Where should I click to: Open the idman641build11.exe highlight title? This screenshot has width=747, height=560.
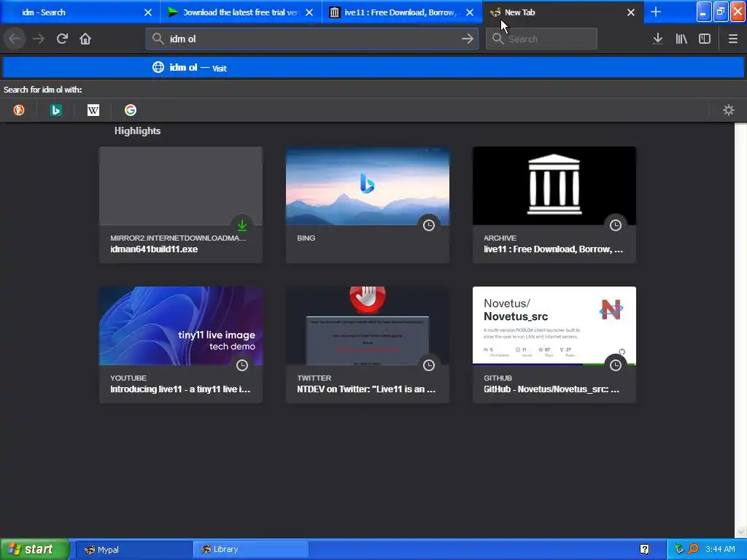click(x=154, y=249)
